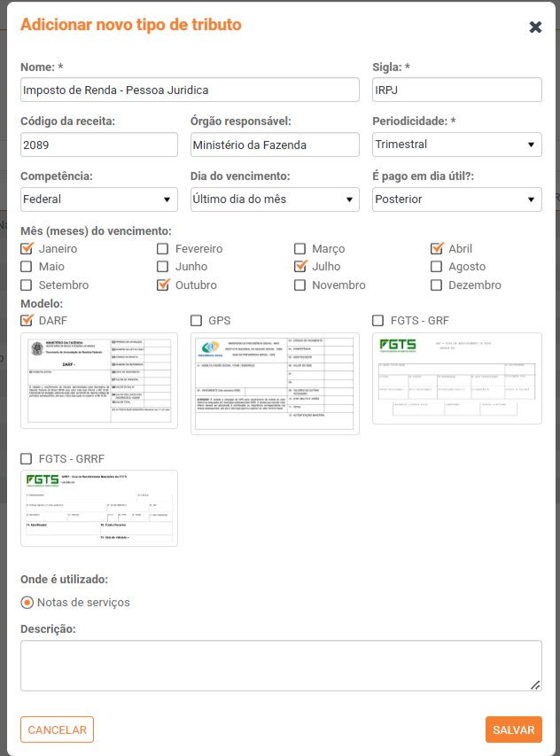Open the Periodicidade dropdown
This screenshot has width=560, height=756.
[456, 144]
